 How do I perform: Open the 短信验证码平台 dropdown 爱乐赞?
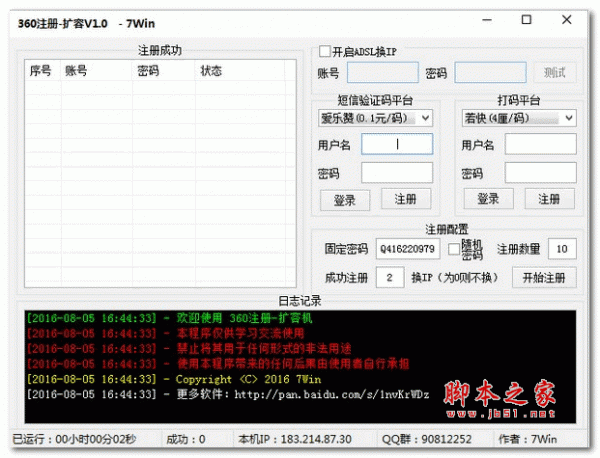pos(375,118)
